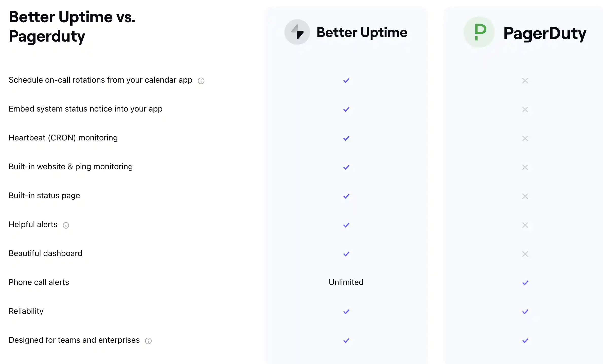Click Better Uptime checkmark for calendar rotations row
The height and width of the screenshot is (364, 603).
pos(346,81)
